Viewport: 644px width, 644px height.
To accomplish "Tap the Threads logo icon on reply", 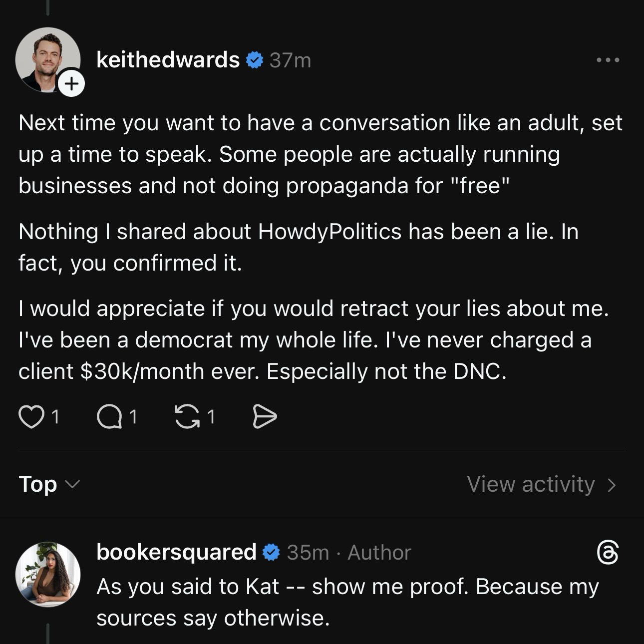I will [x=608, y=552].
